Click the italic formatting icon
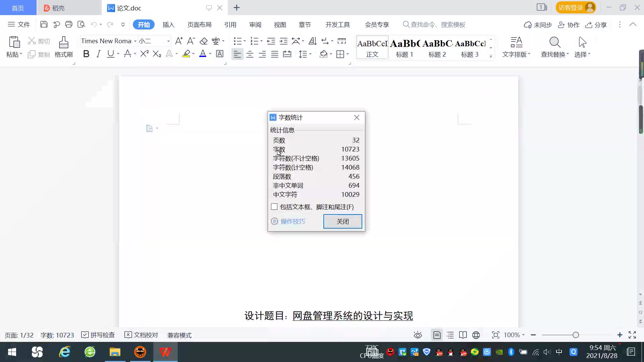Image resolution: width=644 pixels, height=362 pixels. [98, 54]
